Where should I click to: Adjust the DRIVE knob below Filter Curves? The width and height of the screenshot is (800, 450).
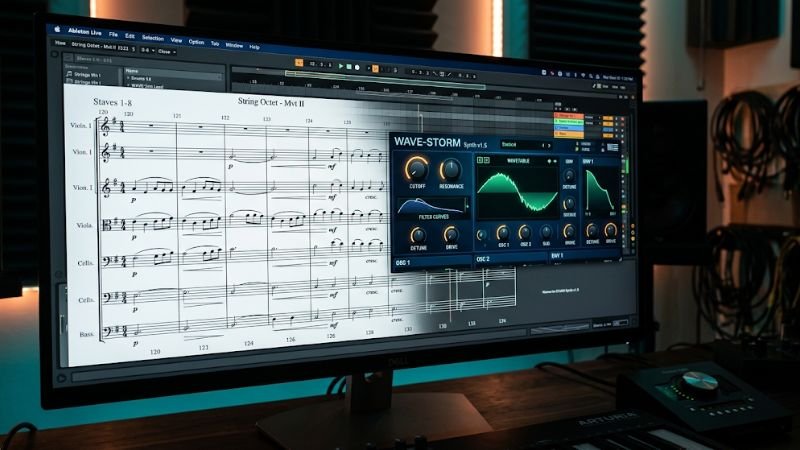click(x=451, y=234)
